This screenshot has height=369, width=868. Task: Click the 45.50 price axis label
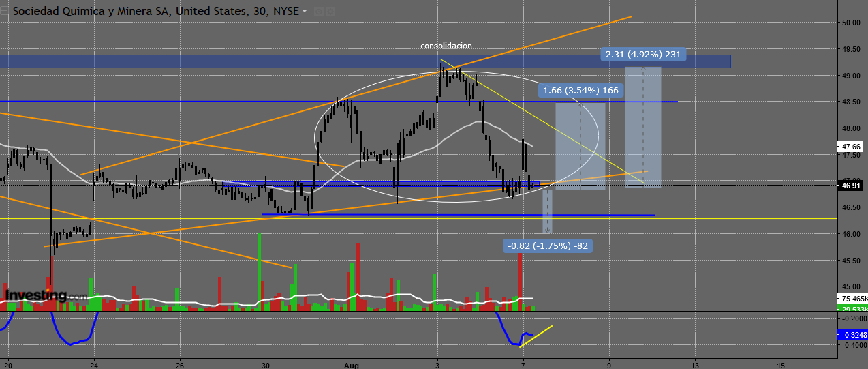coord(852,261)
